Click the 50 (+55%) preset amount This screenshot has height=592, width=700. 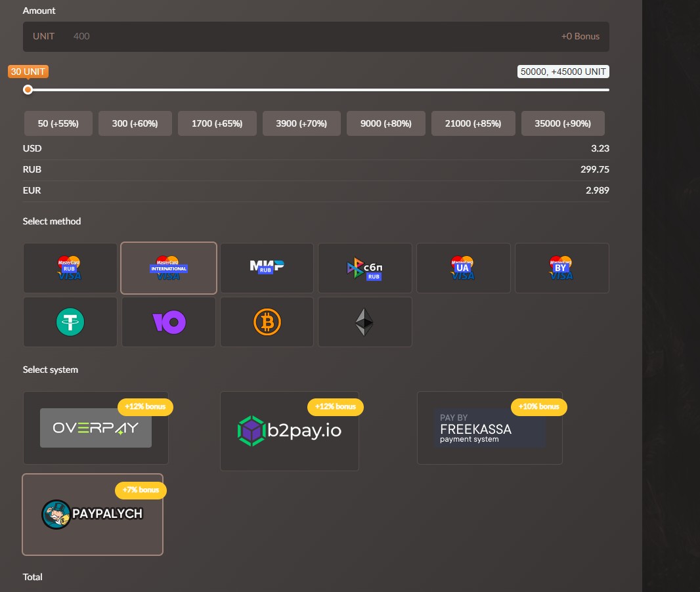(58, 123)
